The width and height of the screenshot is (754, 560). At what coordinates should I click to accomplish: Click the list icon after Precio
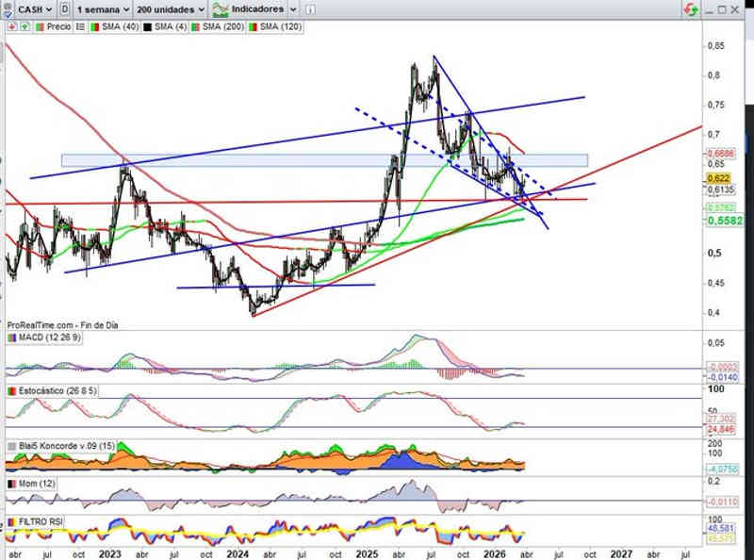pos(79,26)
